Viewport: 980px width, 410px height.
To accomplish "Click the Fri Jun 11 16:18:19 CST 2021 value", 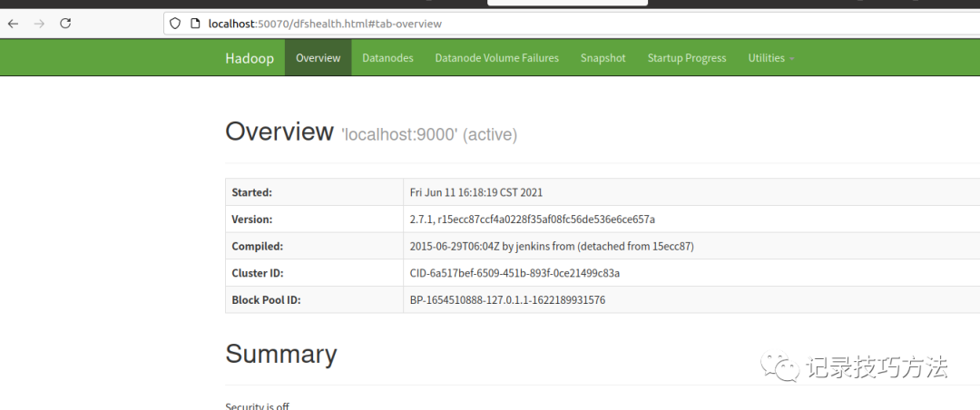I will [x=476, y=192].
